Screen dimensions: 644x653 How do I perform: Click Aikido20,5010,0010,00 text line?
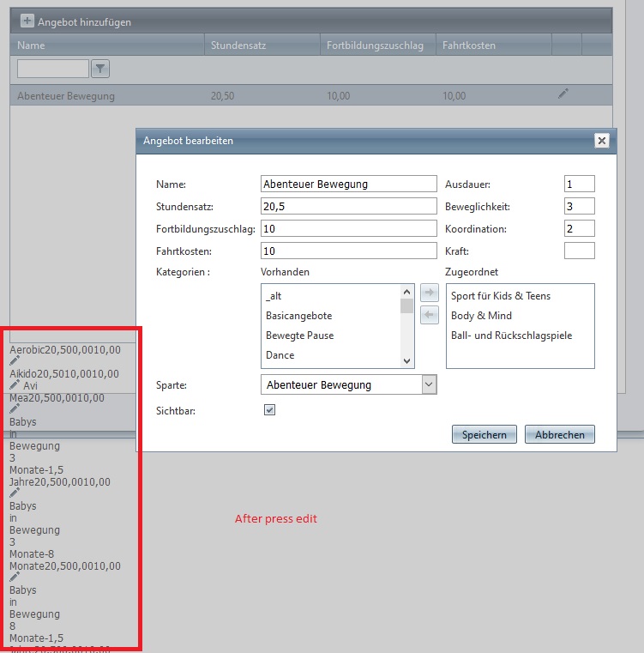click(64, 374)
